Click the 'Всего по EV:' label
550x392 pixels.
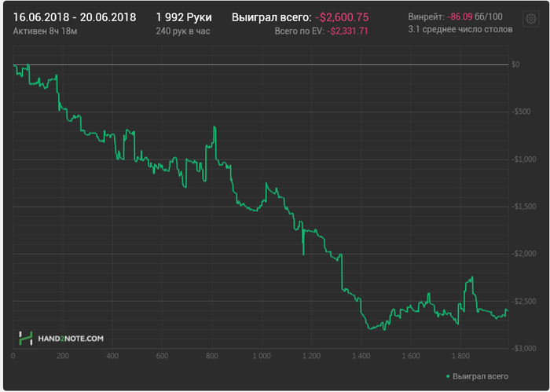299,31
